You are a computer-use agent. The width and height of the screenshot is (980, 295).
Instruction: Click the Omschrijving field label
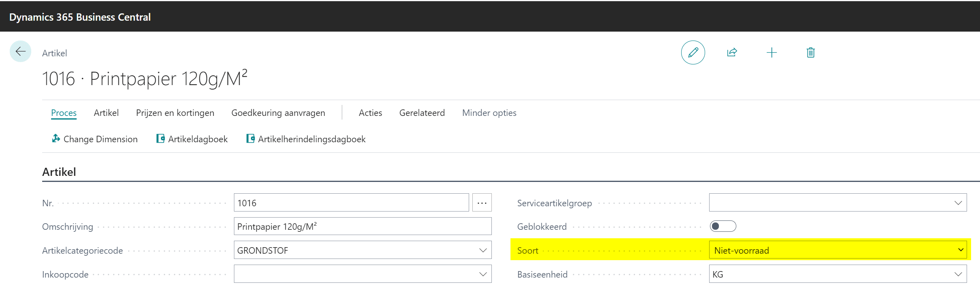point(68,227)
